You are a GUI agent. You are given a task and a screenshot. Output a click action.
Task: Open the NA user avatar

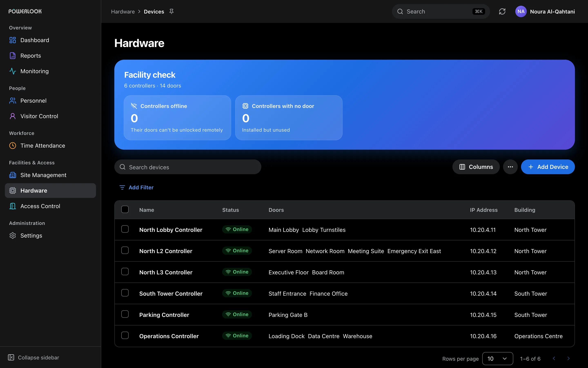521,11
